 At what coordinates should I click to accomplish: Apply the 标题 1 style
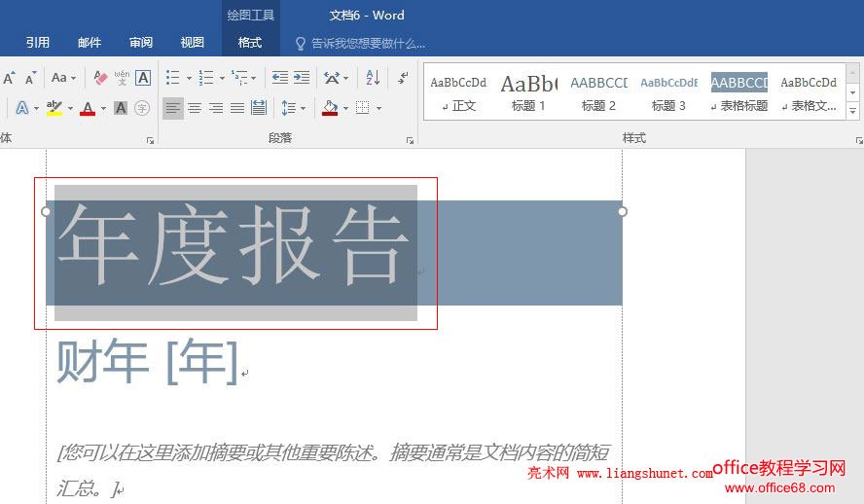pyautogui.click(x=528, y=92)
